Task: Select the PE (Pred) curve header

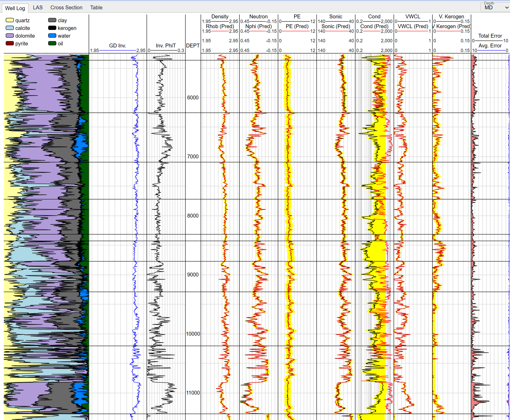Action: click(x=297, y=26)
